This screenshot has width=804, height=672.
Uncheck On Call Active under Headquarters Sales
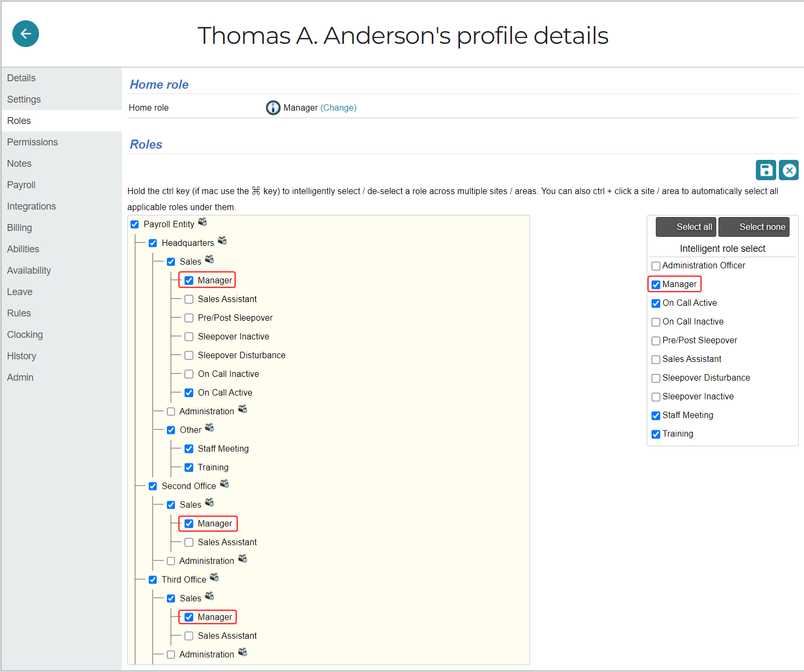tap(189, 392)
